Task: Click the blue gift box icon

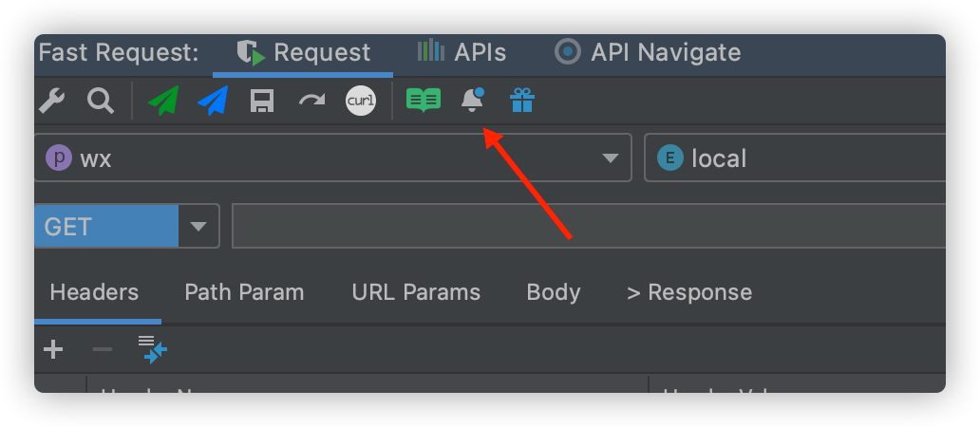Action: click(x=521, y=100)
